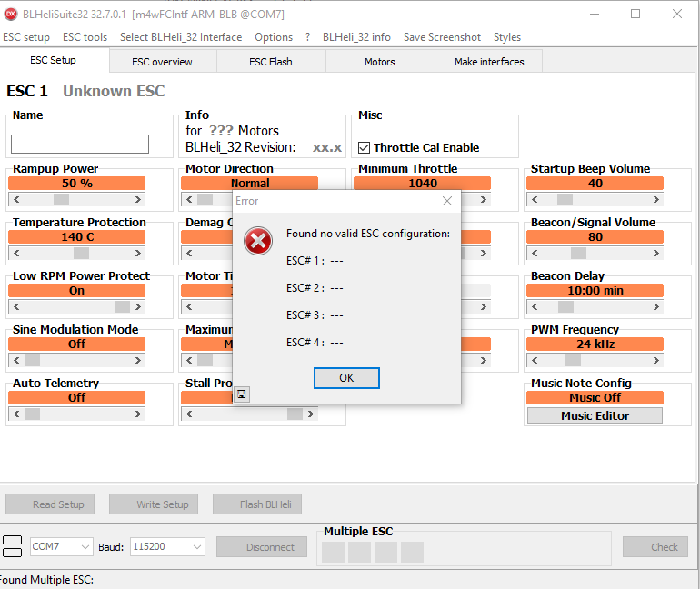Open the Styles menu
The width and height of the screenshot is (700, 589).
(x=507, y=37)
